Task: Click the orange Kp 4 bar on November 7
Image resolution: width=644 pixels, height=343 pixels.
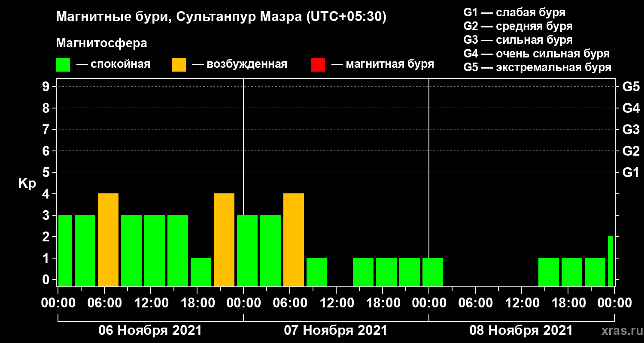Action: pyautogui.click(x=294, y=240)
